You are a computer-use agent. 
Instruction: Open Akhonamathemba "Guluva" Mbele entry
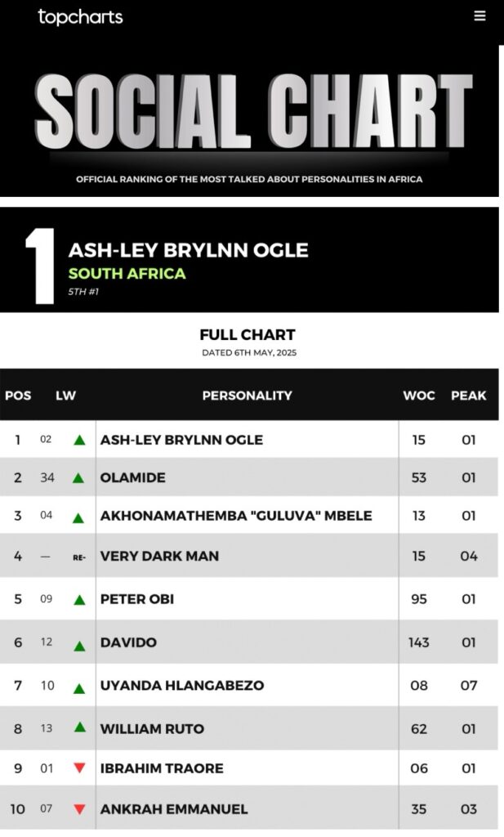coord(236,516)
